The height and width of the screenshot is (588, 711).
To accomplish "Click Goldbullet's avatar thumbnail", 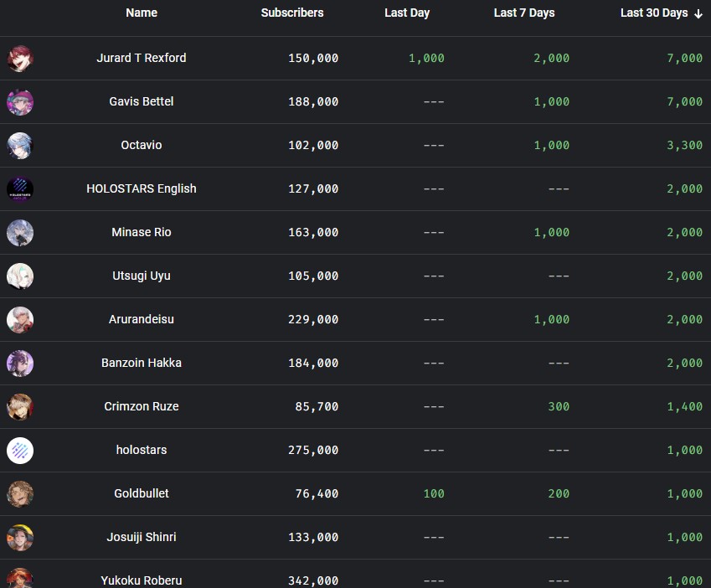I will (x=20, y=494).
